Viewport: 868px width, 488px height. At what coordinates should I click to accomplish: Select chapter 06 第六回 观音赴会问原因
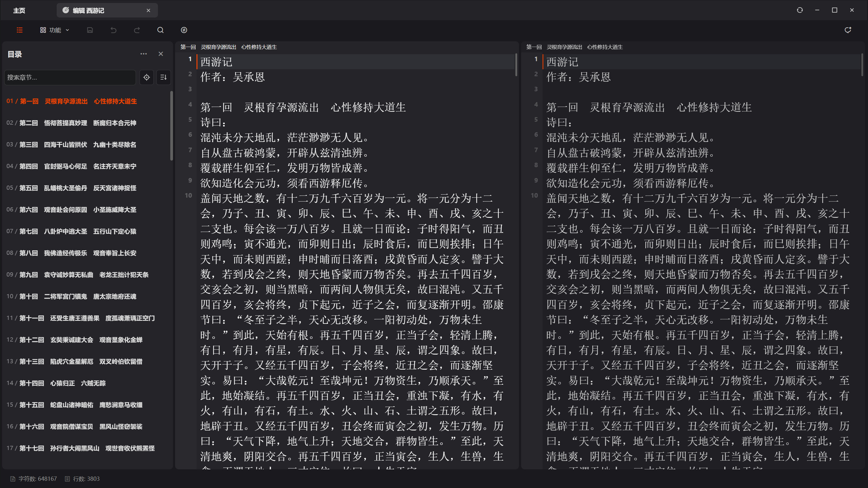pyautogui.click(x=86, y=209)
